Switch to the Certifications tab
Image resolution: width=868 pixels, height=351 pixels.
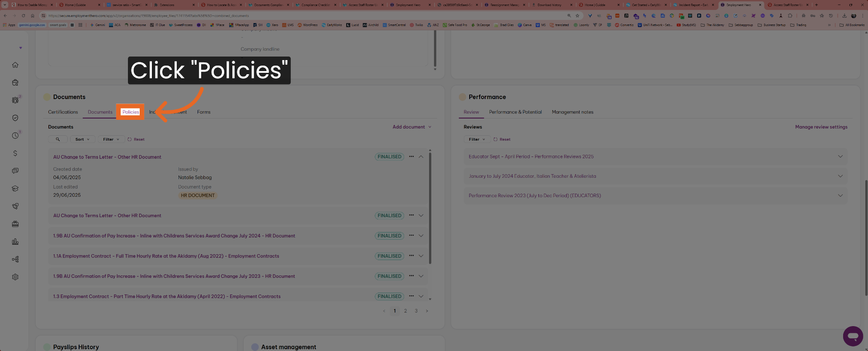(63, 112)
